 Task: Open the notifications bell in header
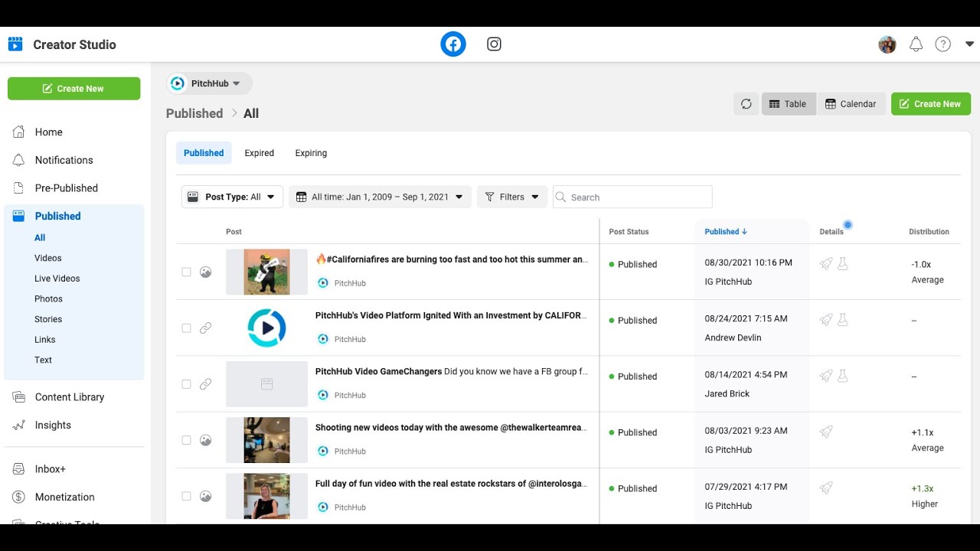pos(916,44)
